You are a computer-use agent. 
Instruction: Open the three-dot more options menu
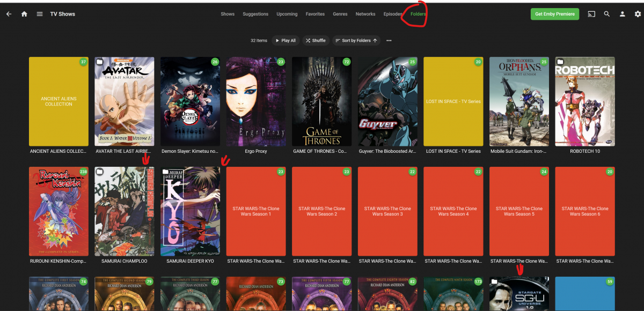point(389,40)
